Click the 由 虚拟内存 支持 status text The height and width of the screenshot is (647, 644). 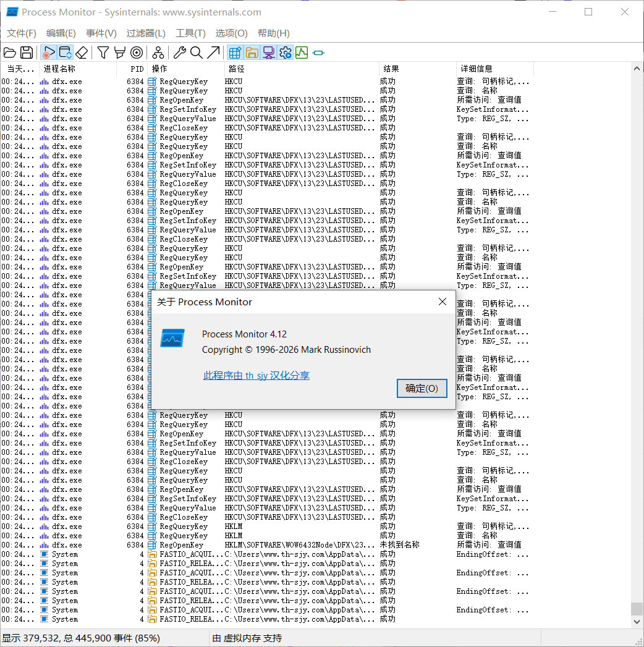click(247, 638)
